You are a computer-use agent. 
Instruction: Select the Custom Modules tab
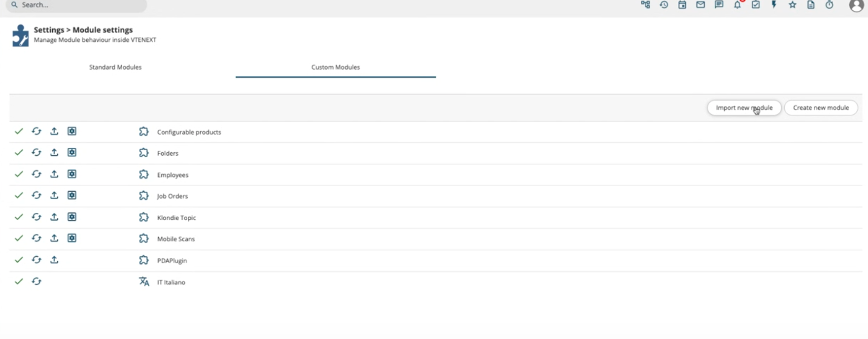pyautogui.click(x=336, y=67)
